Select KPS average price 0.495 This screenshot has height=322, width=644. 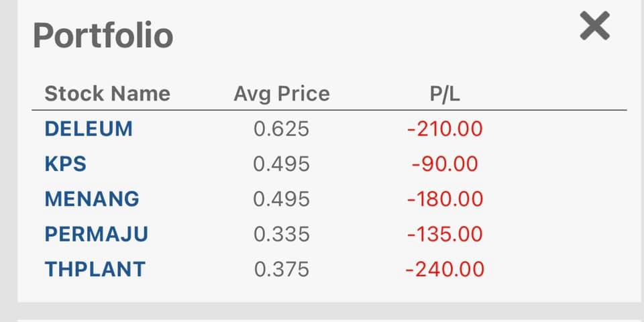(281, 164)
